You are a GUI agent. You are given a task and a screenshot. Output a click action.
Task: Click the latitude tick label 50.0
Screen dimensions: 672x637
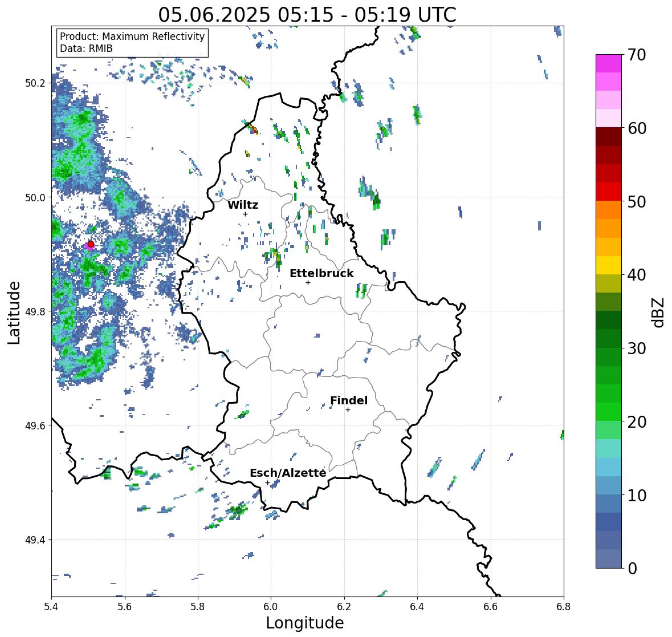point(38,198)
